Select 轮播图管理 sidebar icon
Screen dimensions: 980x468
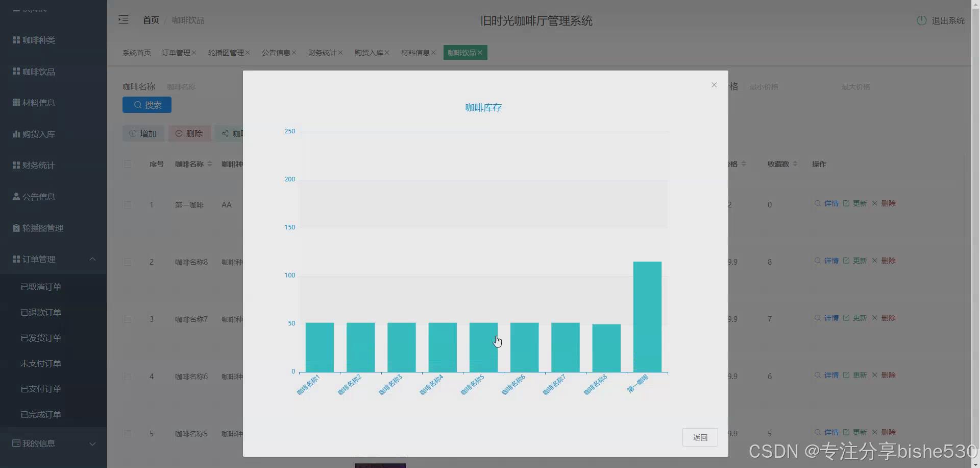pyautogui.click(x=16, y=228)
